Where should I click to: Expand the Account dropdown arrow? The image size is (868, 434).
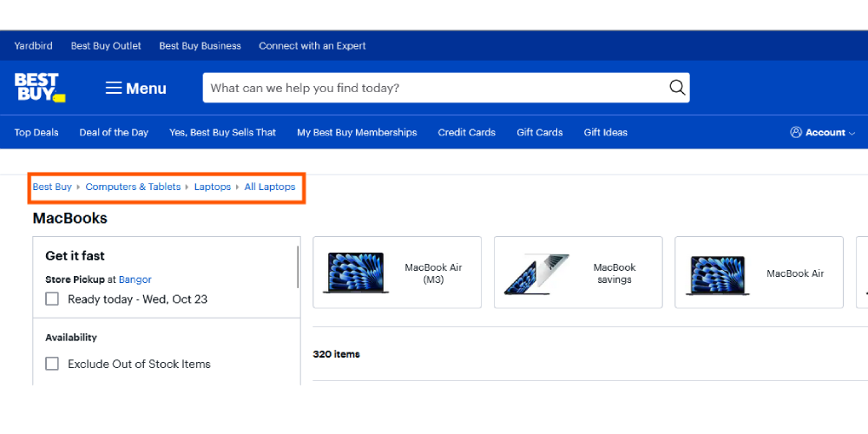[852, 134]
